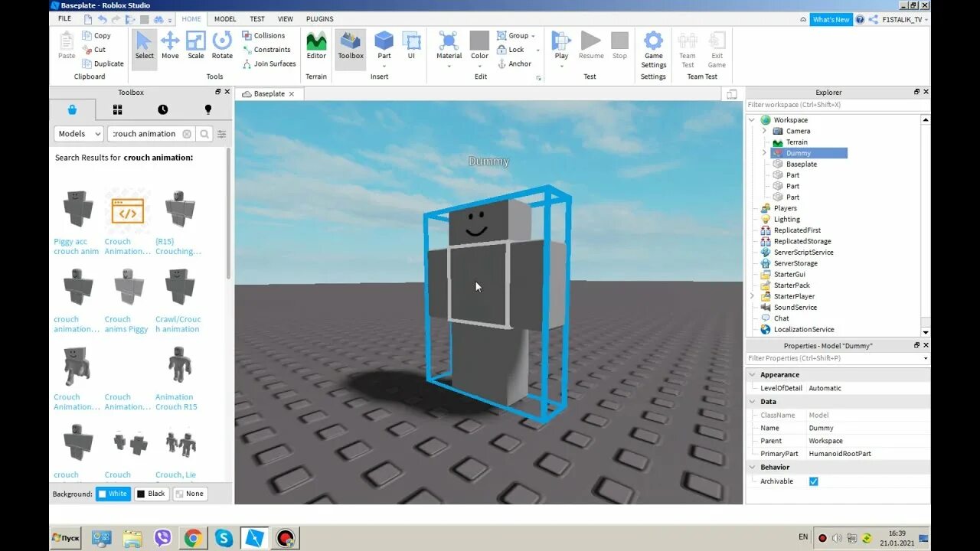Click the Team Test icon

688,49
